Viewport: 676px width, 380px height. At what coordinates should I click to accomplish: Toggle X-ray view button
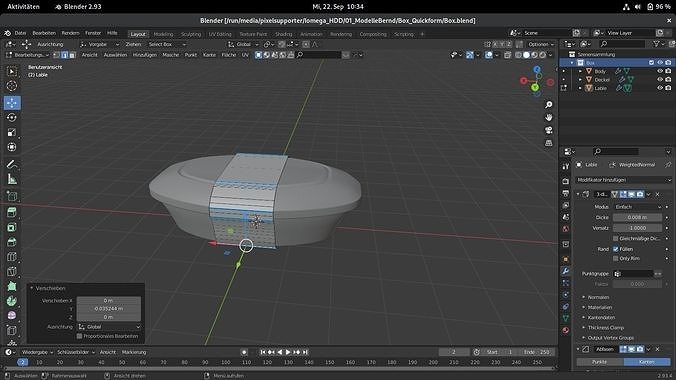coord(508,55)
